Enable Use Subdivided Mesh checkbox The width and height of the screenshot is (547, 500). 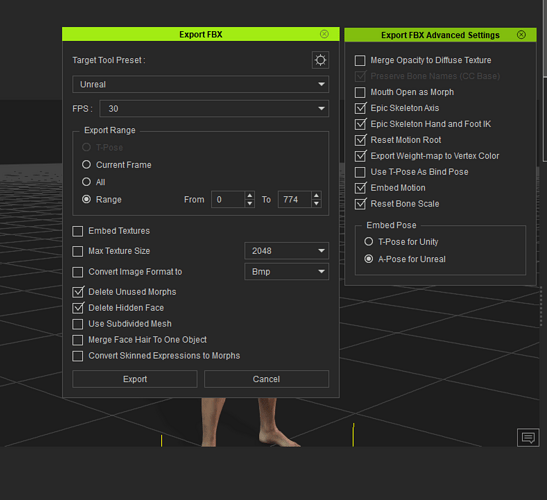(x=77, y=324)
